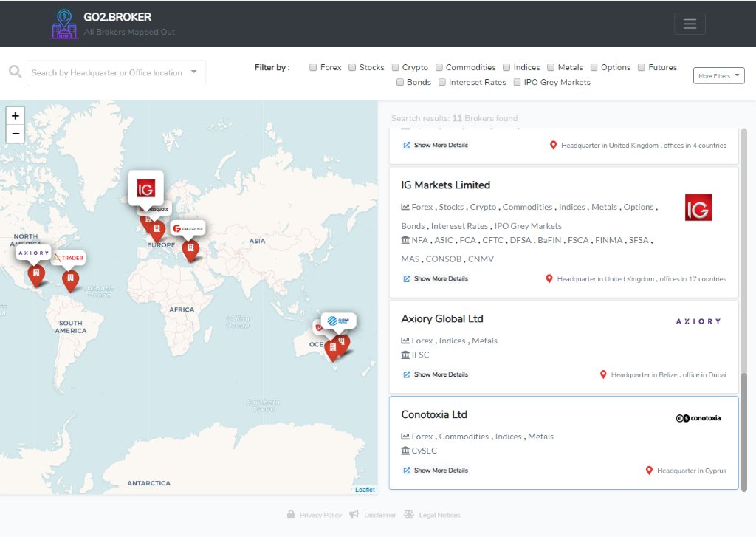Focus the headquarter or office location search field
756x537 pixels.
[116, 73]
